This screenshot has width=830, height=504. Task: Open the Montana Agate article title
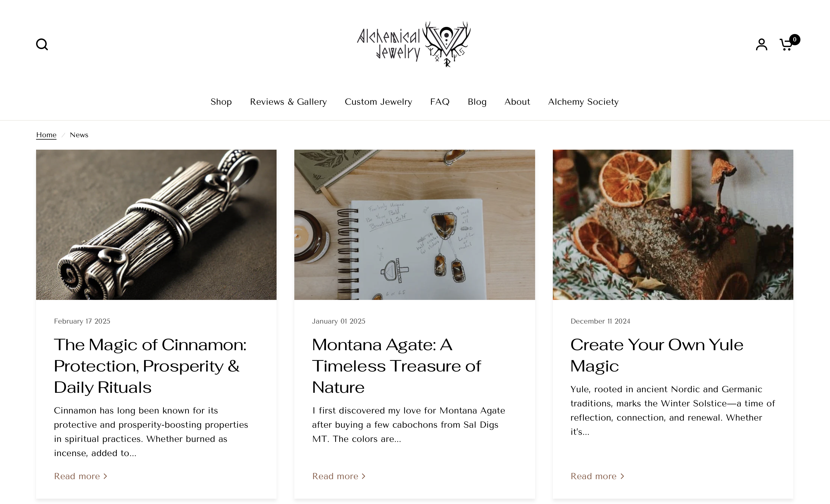click(x=396, y=366)
